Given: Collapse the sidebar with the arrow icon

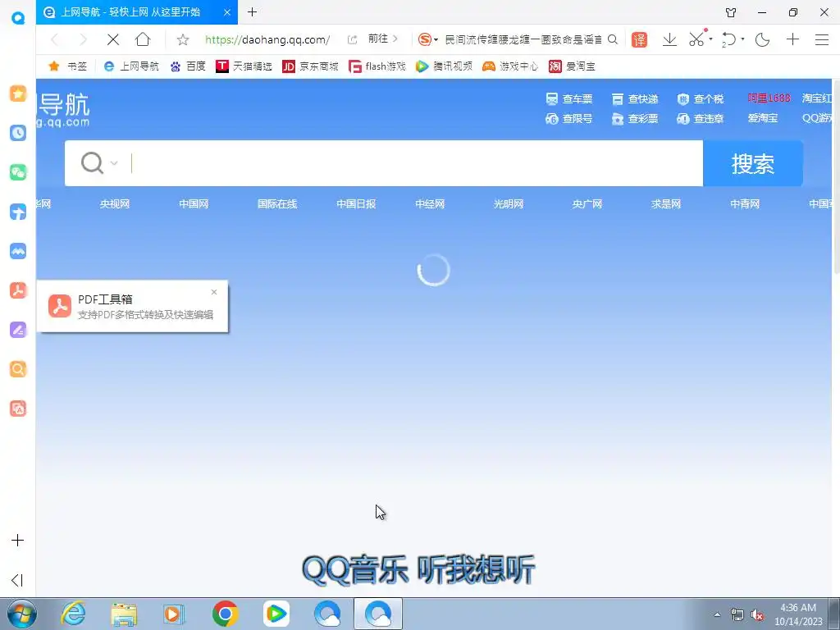Looking at the screenshot, I should 17,580.
